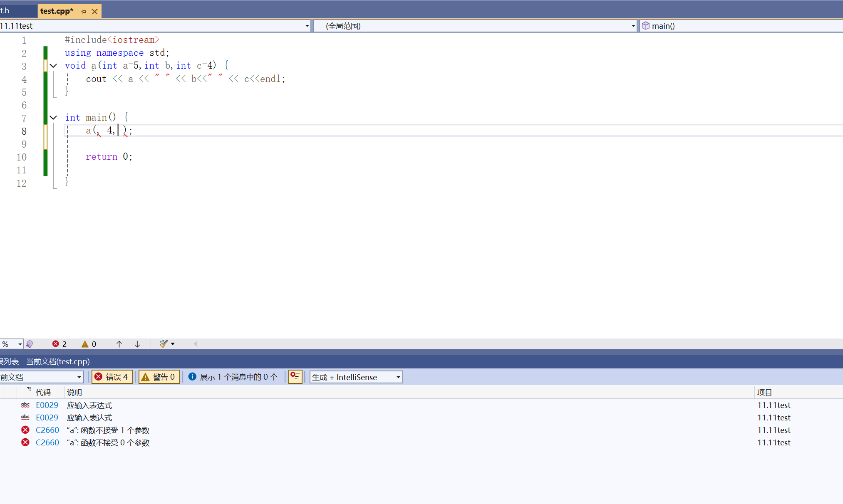This screenshot has height=504, width=843.
Task: Click the error count icon in editor status bar
Action: click(x=56, y=344)
